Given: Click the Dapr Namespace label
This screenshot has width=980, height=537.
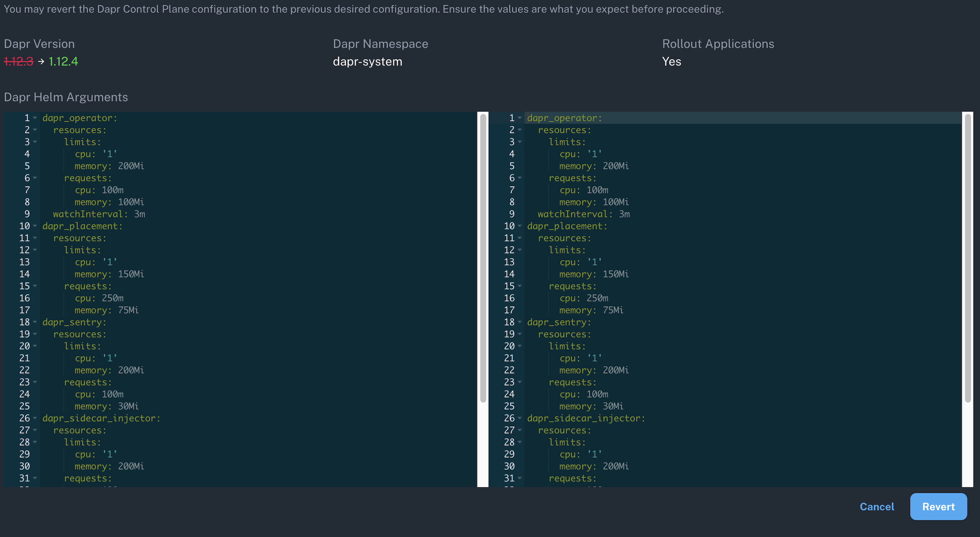Looking at the screenshot, I should [381, 44].
